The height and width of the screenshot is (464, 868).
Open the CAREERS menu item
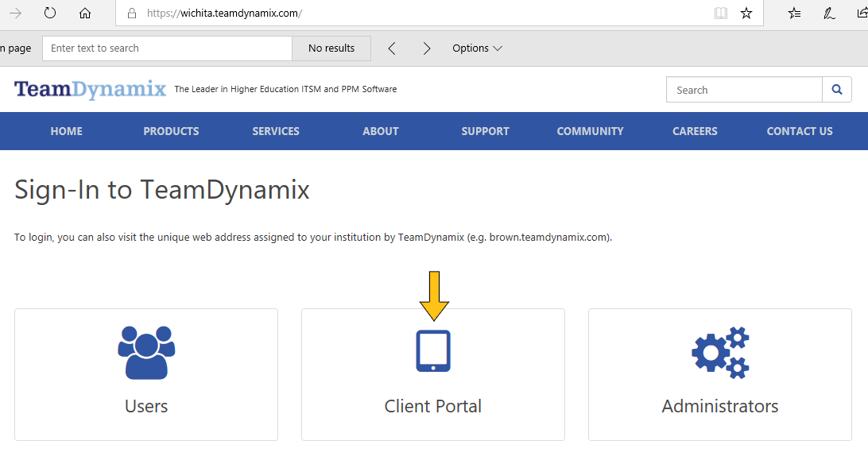pyautogui.click(x=695, y=131)
